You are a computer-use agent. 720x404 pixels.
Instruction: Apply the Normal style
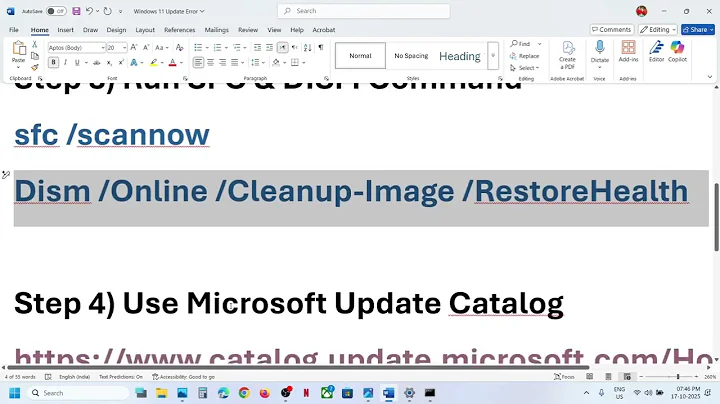360,56
